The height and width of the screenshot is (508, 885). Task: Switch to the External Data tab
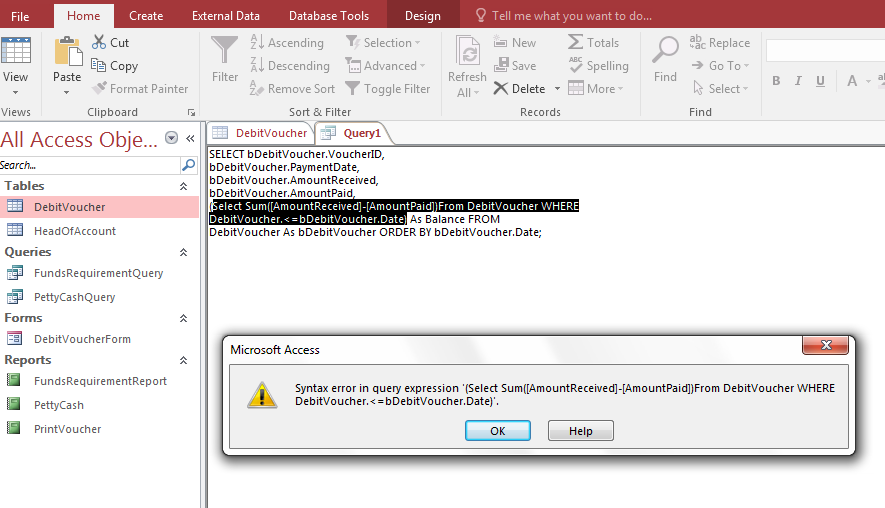[x=226, y=16]
